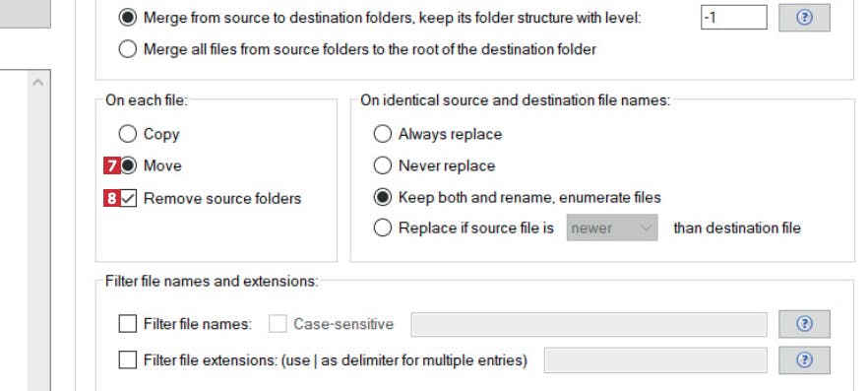Enable Filter file extensions checkbox

point(127,360)
